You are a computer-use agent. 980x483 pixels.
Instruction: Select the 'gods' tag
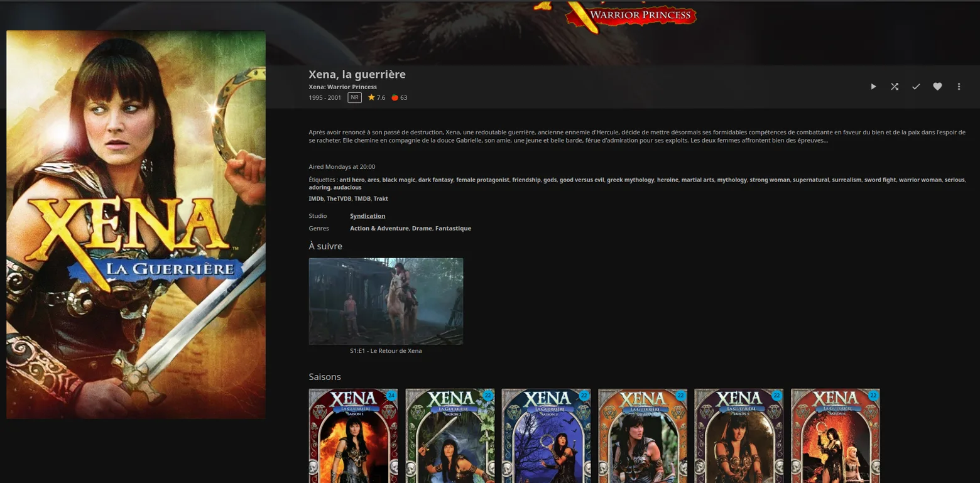click(x=550, y=180)
